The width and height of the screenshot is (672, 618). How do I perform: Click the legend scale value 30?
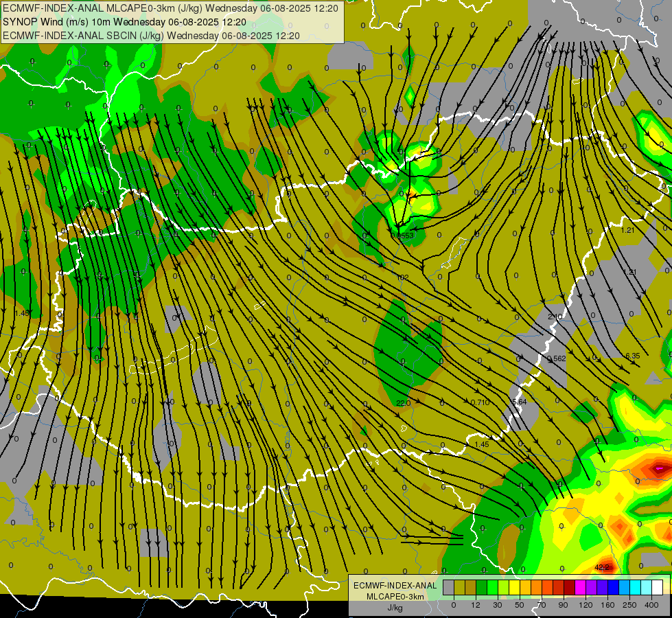pyautogui.click(x=498, y=605)
